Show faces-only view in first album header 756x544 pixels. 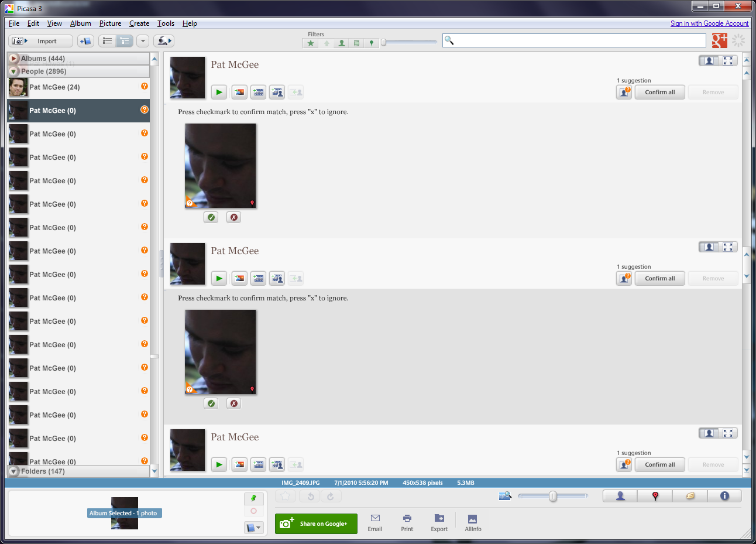[709, 61]
